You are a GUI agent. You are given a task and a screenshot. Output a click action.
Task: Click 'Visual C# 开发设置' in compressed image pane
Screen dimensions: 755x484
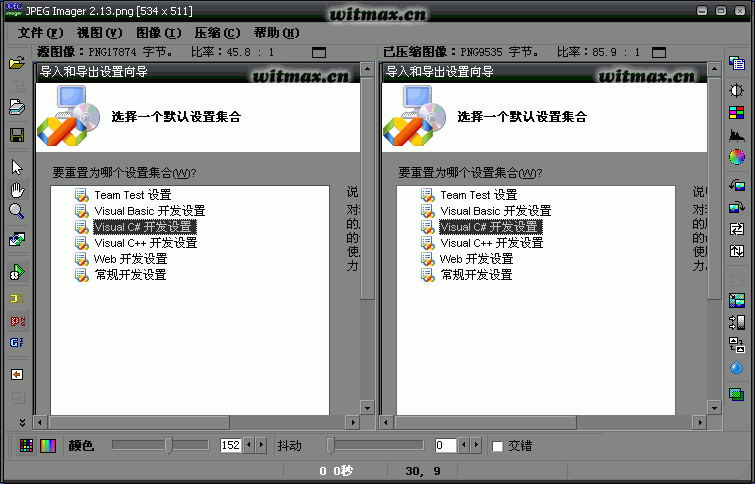[491, 227]
